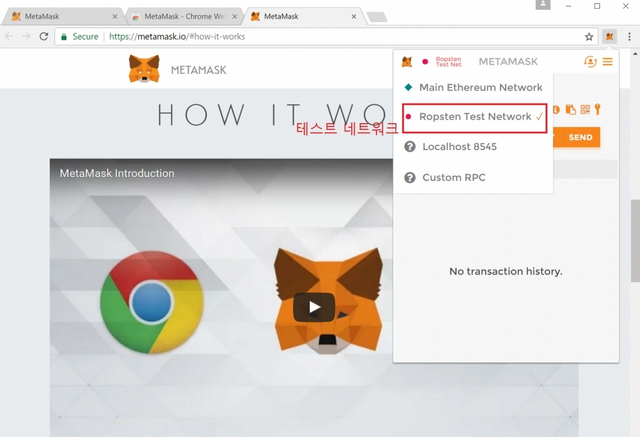Click the question mark icon beside Localhost 8545
Viewport: 640px width, 437px height.
coord(409,146)
